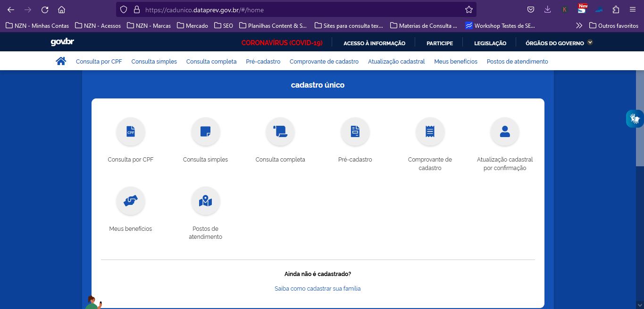The width and height of the screenshot is (644, 309).
Task: Open the Coronavírus (COVID-19) link
Action: click(282, 43)
